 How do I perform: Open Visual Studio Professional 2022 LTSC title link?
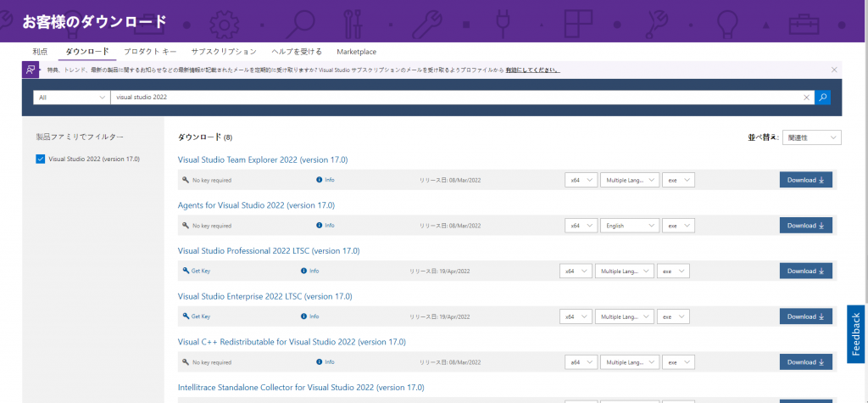[x=269, y=251]
